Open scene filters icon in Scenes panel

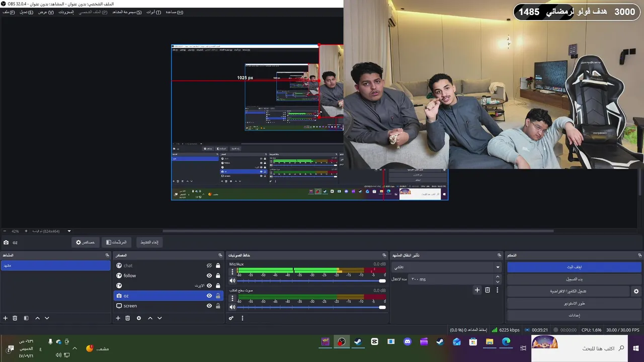26,318
